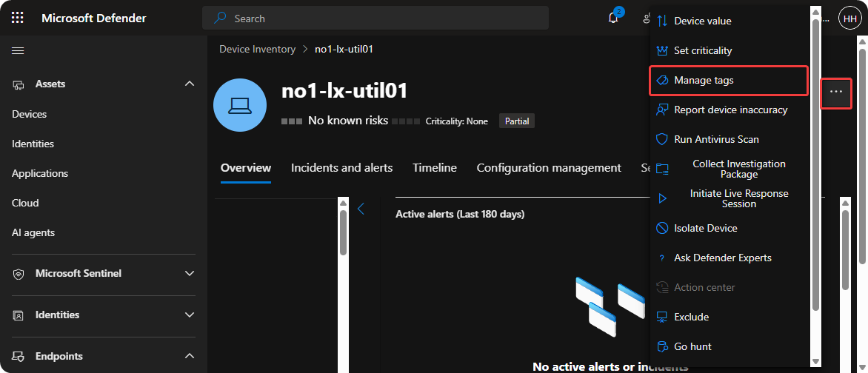Viewport: 868px width, 373px height.
Task: Open the HH account avatar
Action: [x=849, y=19]
